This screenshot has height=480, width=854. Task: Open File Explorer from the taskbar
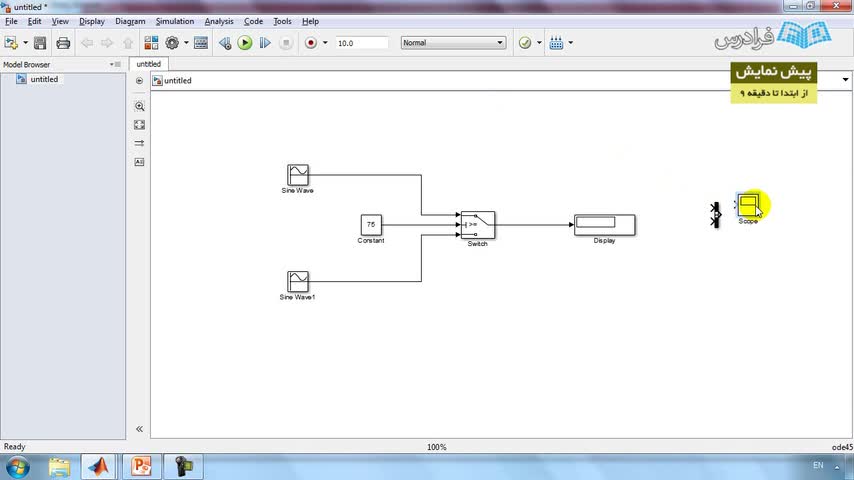[x=59, y=467]
